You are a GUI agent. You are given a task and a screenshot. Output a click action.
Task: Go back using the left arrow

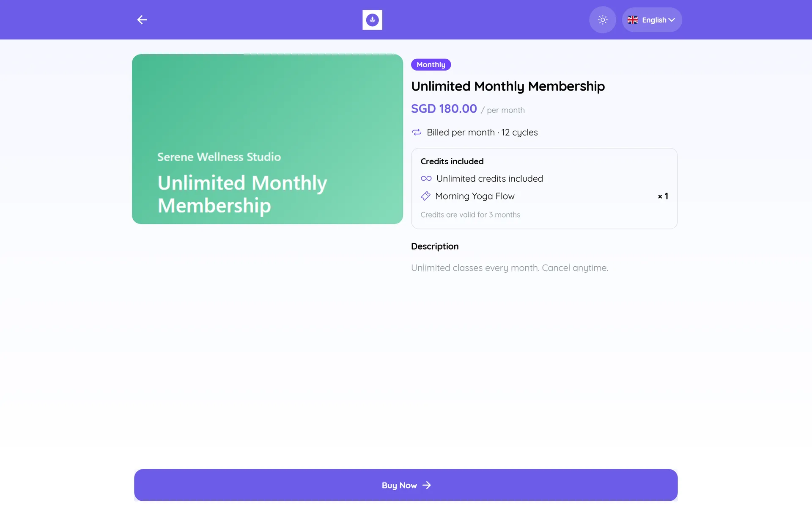pyautogui.click(x=142, y=20)
